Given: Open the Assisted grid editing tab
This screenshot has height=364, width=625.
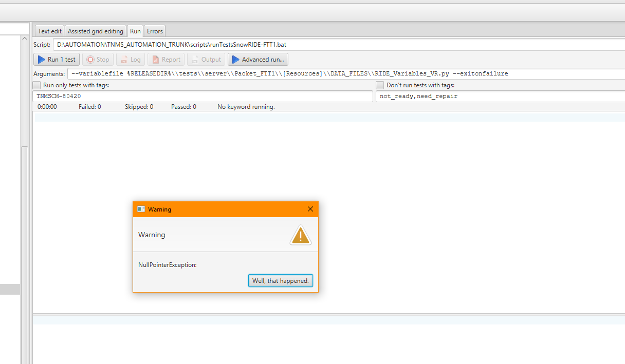Looking at the screenshot, I should pyautogui.click(x=96, y=31).
